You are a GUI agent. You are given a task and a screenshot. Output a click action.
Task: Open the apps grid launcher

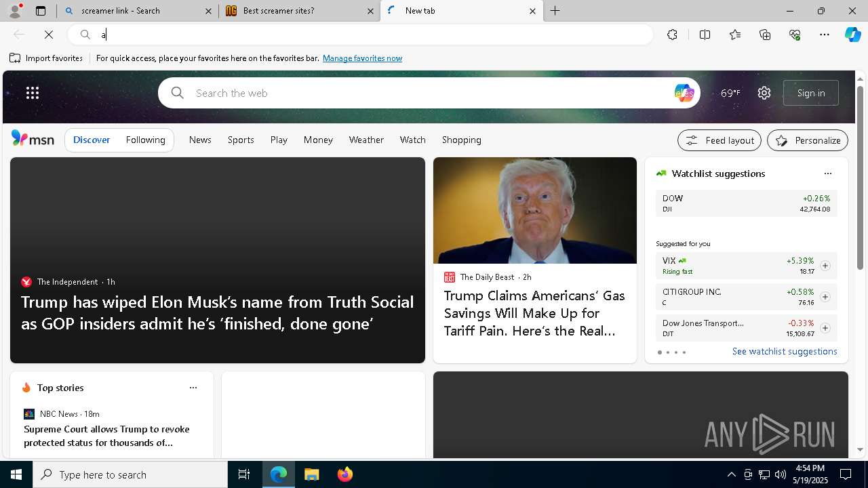tap(33, 93)
